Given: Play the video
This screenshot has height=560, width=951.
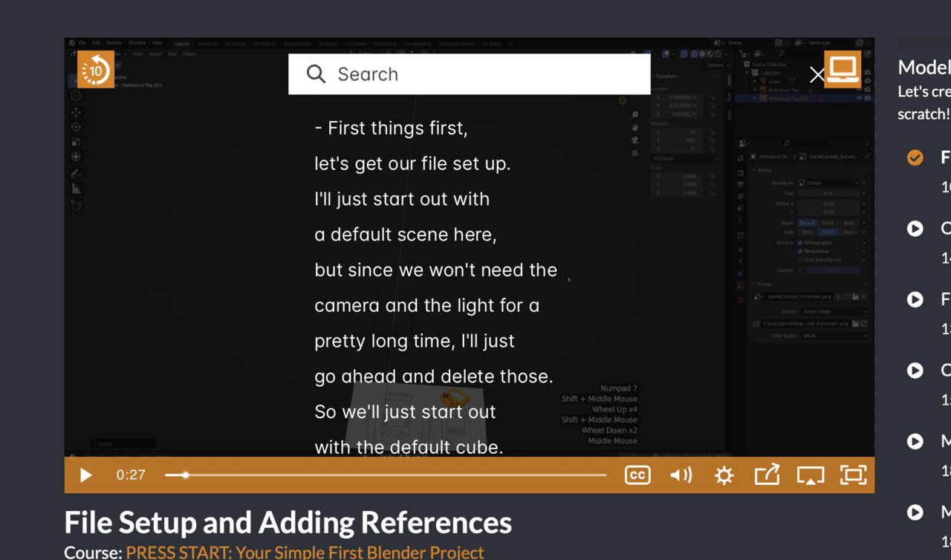Looking at the screenshot, I should pos(86,475).
